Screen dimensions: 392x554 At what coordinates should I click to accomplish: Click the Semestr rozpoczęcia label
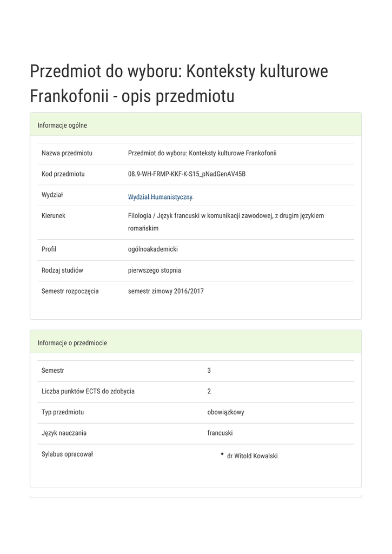(70, 291)
